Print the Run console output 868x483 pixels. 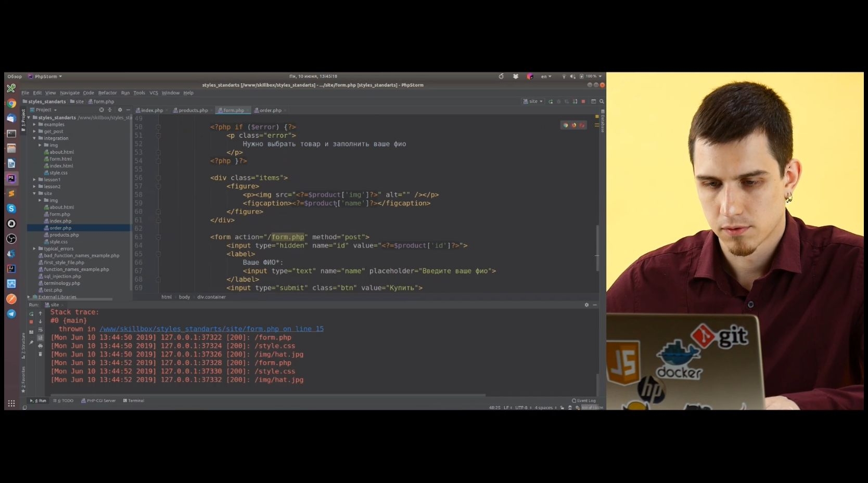pos(40,346)
